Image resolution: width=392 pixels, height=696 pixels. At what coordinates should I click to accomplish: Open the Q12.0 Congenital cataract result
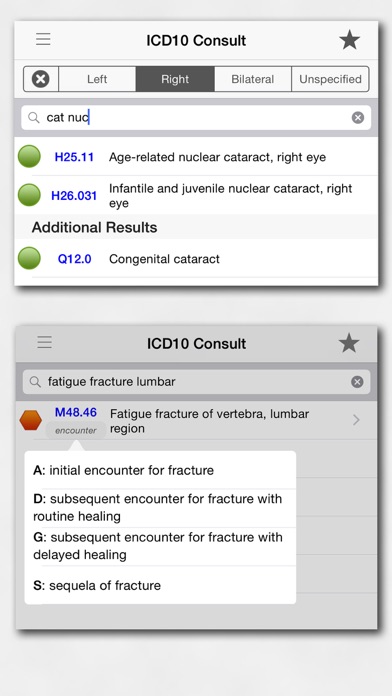[196, 259]
